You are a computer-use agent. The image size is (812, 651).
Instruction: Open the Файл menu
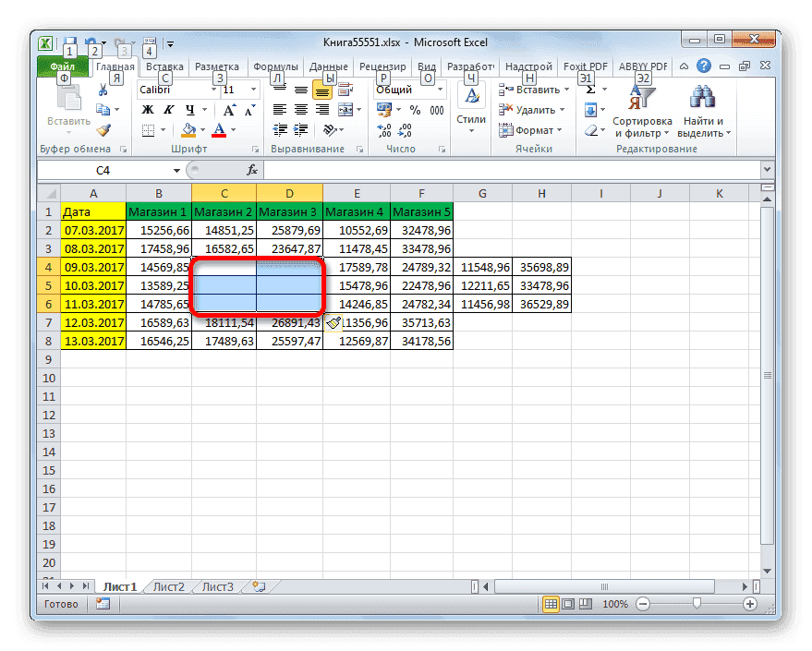coord(61,66)
